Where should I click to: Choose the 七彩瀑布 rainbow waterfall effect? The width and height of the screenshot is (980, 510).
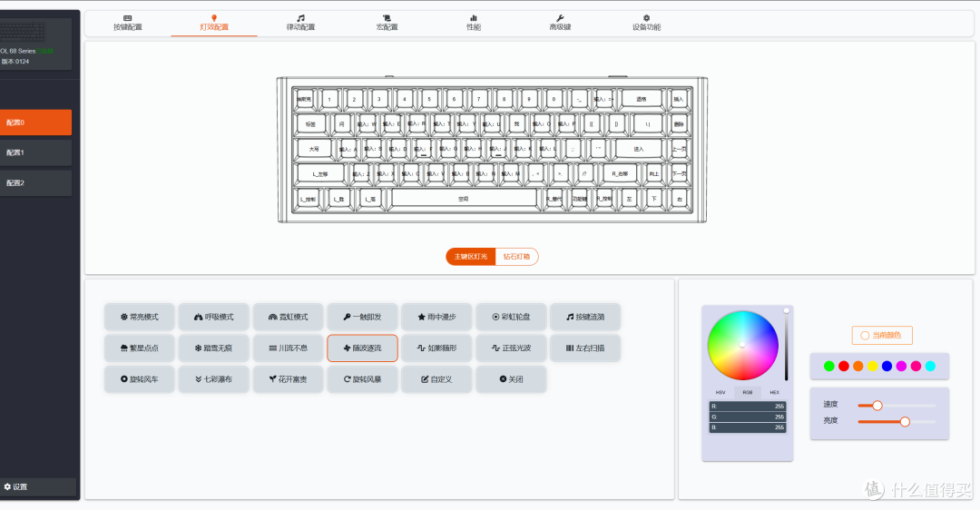point(214,379)
